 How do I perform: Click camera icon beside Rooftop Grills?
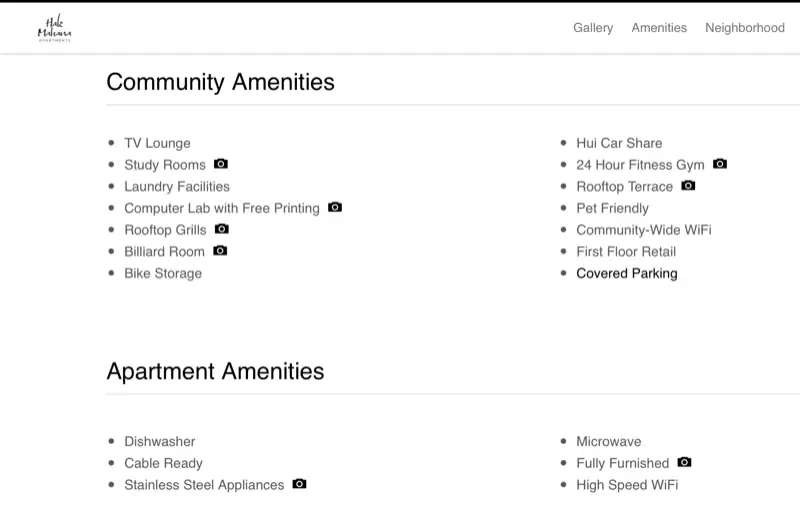coord(221,229)
